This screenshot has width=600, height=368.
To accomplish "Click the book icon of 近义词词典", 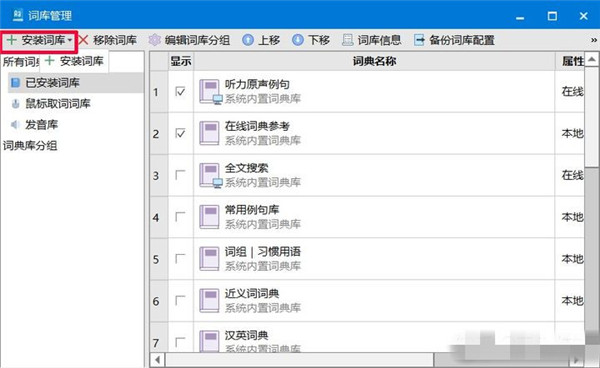I will click(210, 300).
